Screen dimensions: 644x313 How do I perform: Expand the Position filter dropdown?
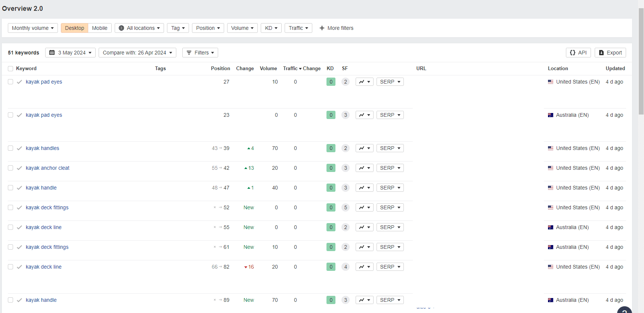pyautogui.click(x=208, y=28)
